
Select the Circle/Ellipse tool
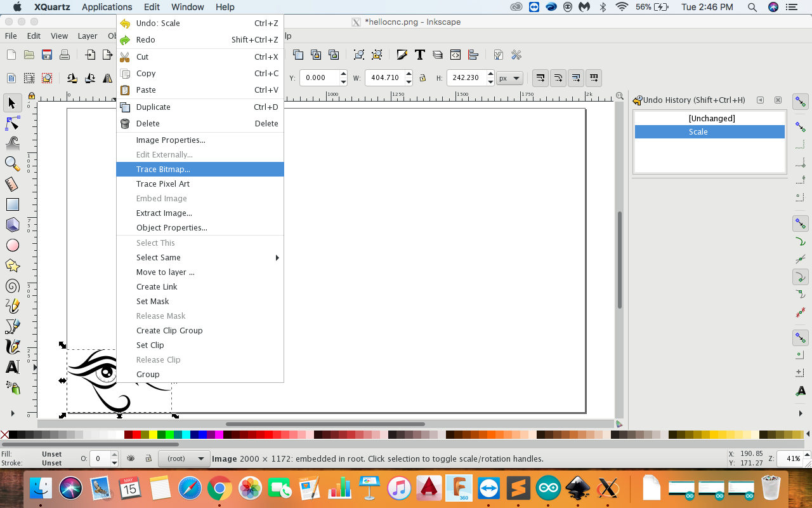pyautogui.click(x=12, y=245)
